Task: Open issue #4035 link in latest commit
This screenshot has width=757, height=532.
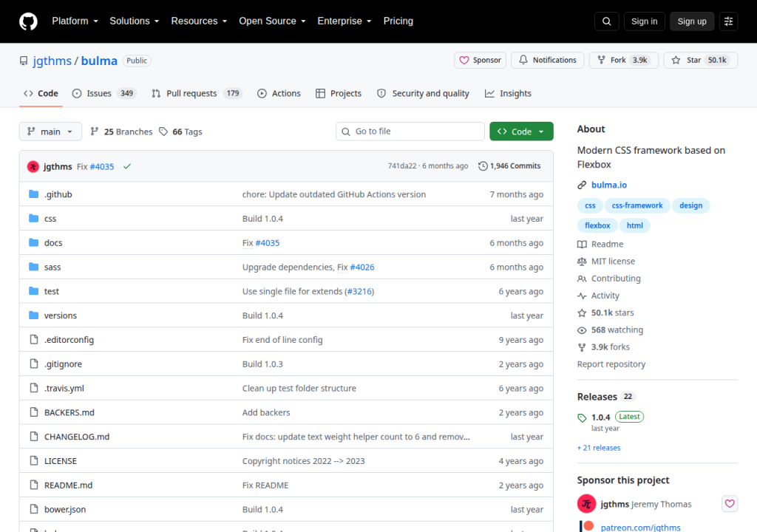Action: pos(102,166)
